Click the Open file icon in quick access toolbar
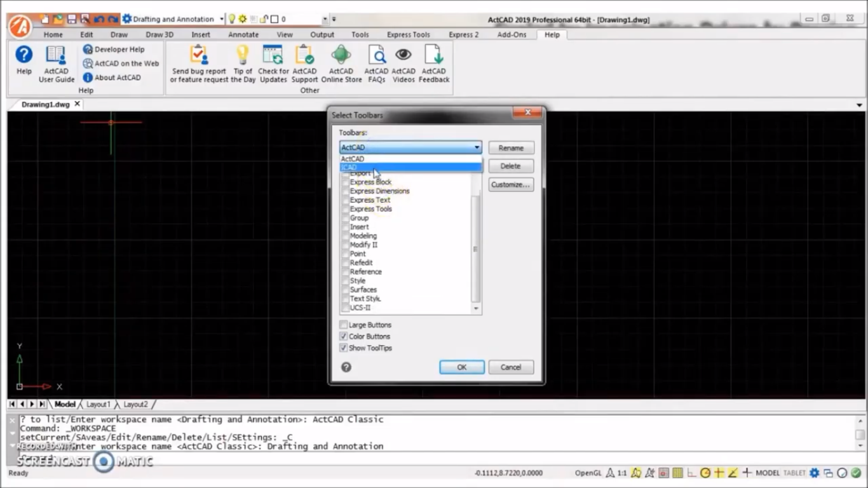Viewport: 868px width, 488px height. (x=58, y=19)
